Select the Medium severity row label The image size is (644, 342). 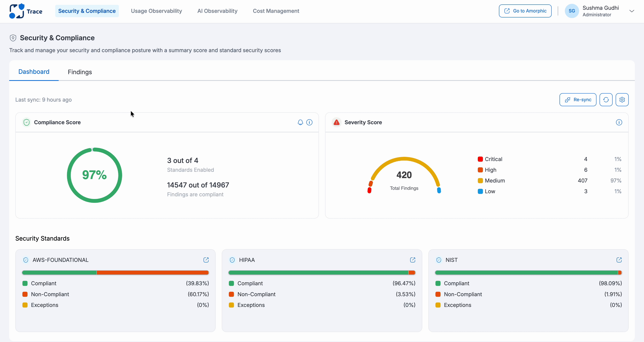pyautogui.click(x=495, y=181)
